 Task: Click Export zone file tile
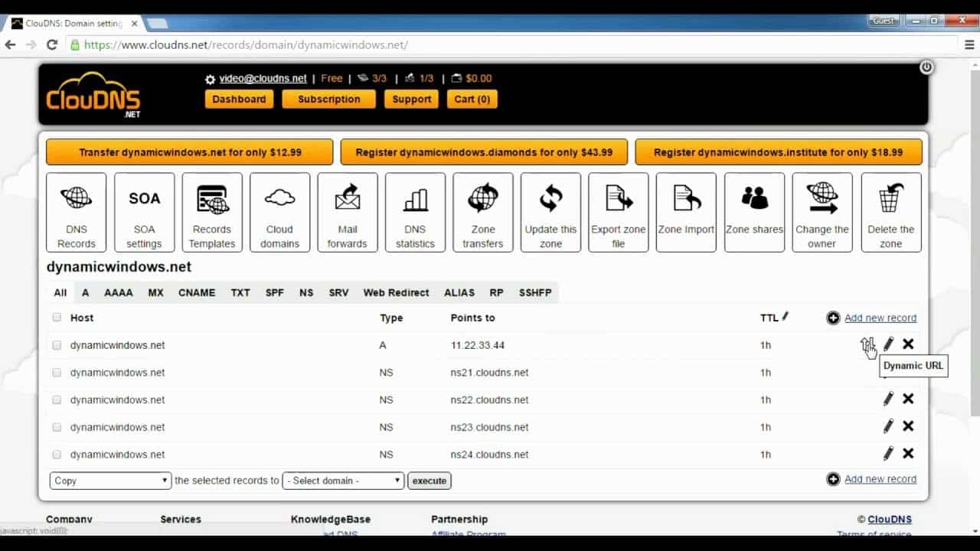coord(619,212)
